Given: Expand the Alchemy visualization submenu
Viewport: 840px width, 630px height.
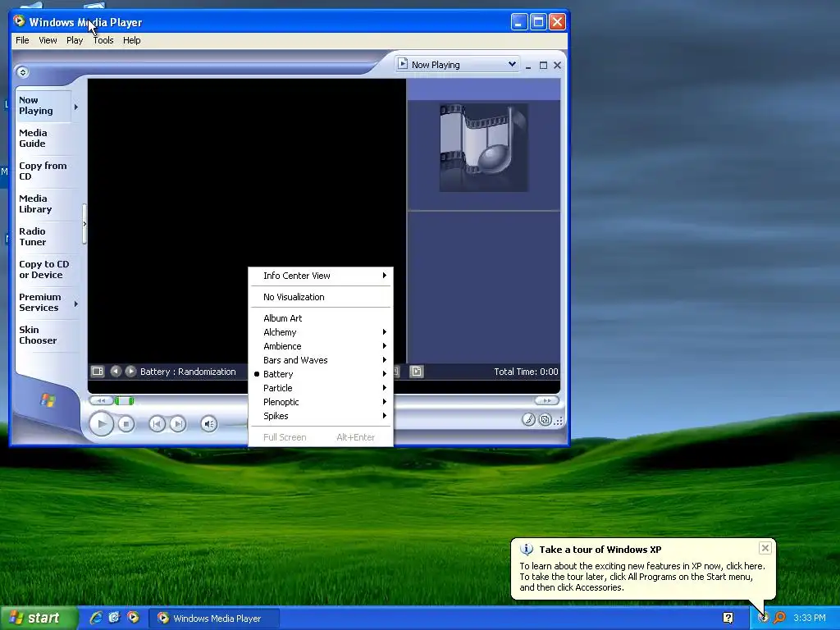Looking at the screenshot, I should [x=321, y=332].
